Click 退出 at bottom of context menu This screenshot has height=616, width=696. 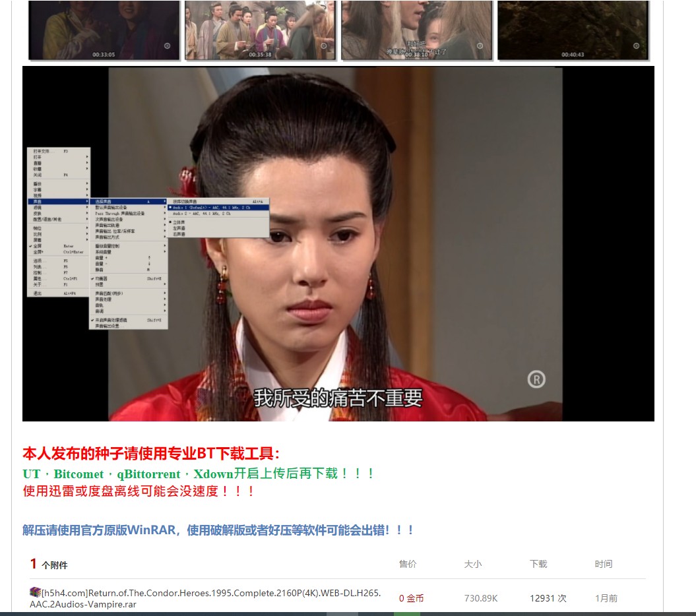pos(38,293)
